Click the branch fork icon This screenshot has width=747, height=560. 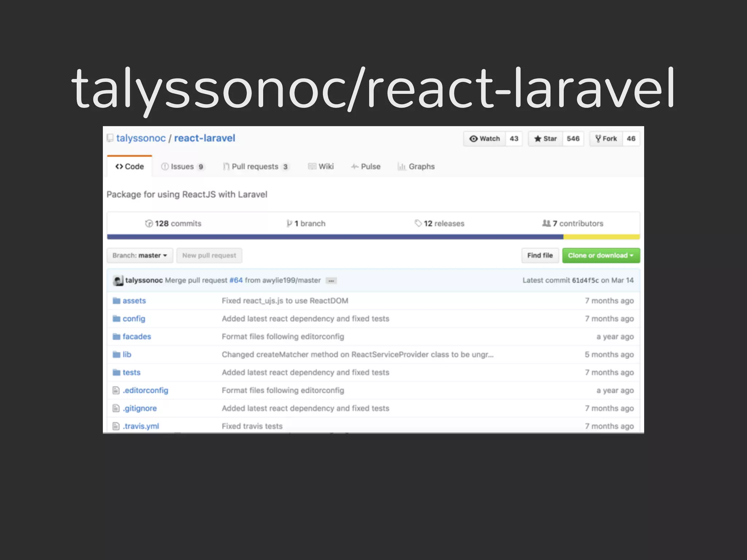289,223
